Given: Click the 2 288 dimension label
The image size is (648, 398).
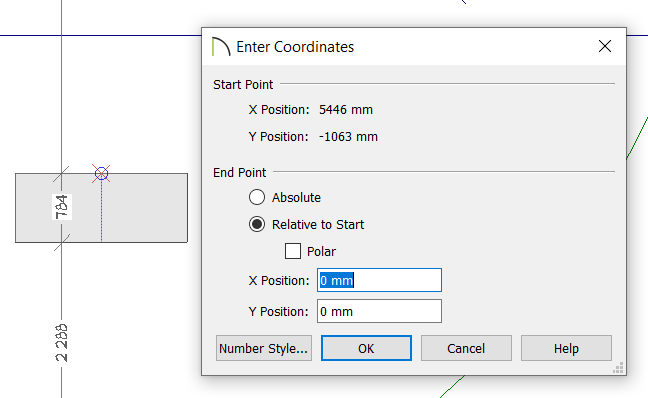Looking at the screenshot, I should point(62,343).
